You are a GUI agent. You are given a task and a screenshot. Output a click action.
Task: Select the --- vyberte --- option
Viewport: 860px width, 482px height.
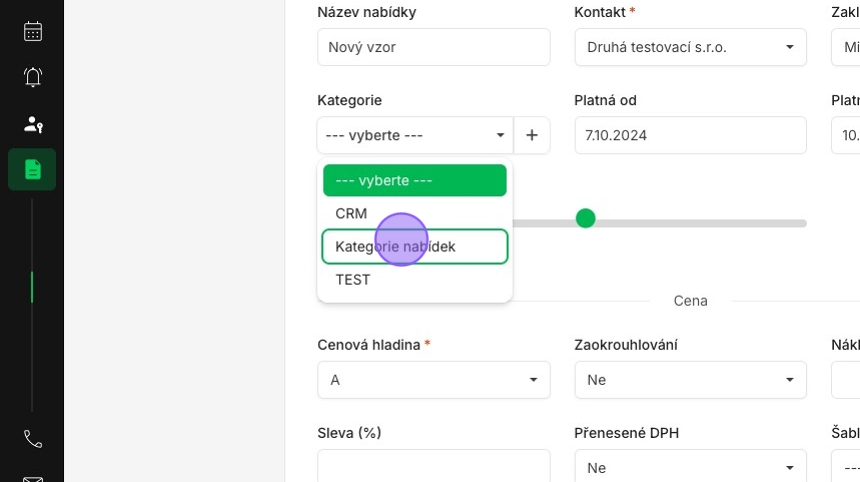[x=415, y=180]
